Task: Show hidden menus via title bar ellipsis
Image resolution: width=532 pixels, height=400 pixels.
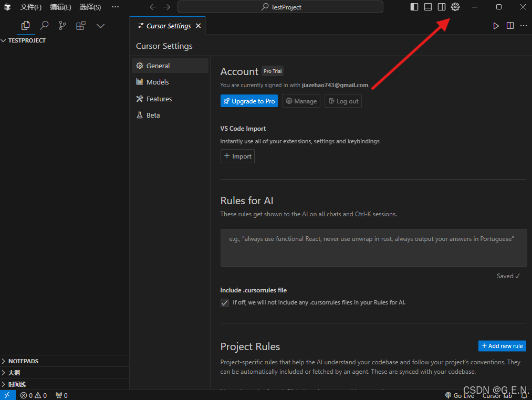Action: [116, 7]
